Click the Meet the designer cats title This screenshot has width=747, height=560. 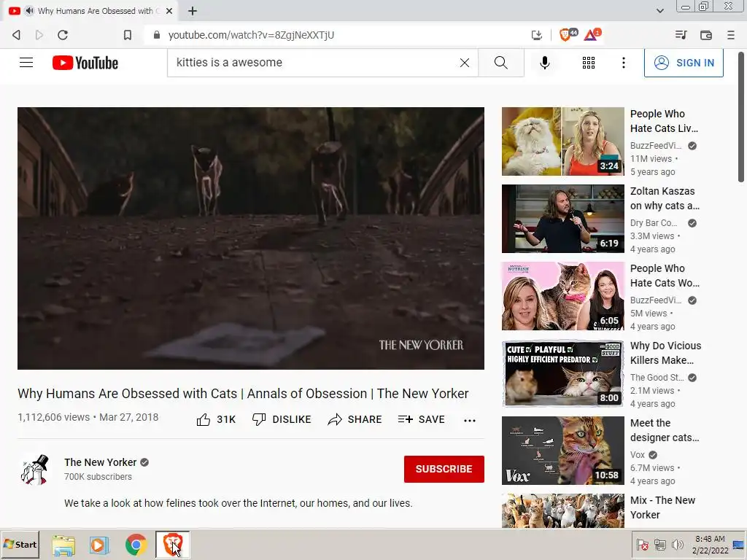coord(665,430)
